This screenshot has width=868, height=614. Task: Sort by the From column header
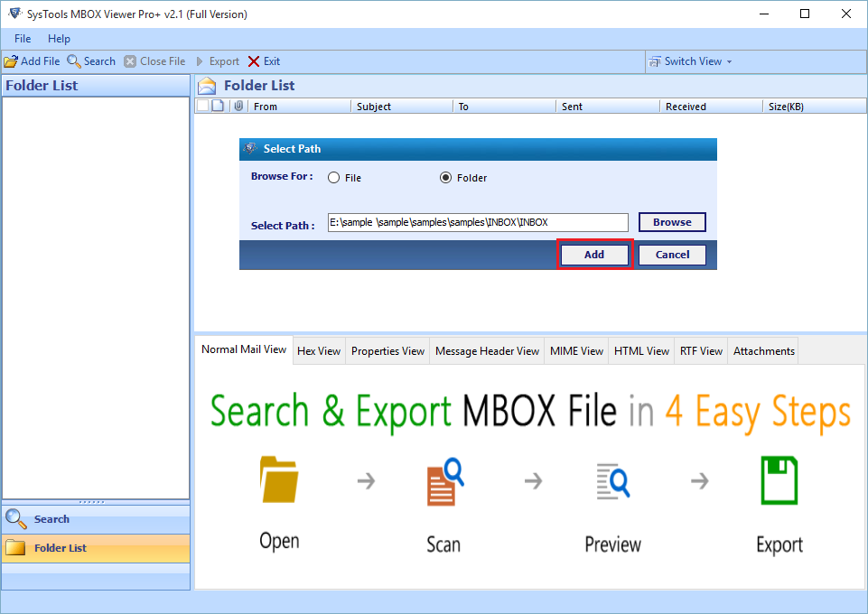coord(300,107)
